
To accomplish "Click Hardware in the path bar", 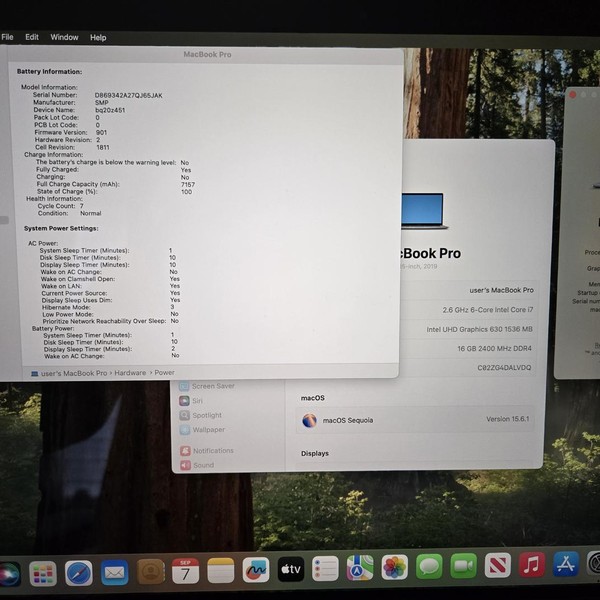I will [130, 373].
